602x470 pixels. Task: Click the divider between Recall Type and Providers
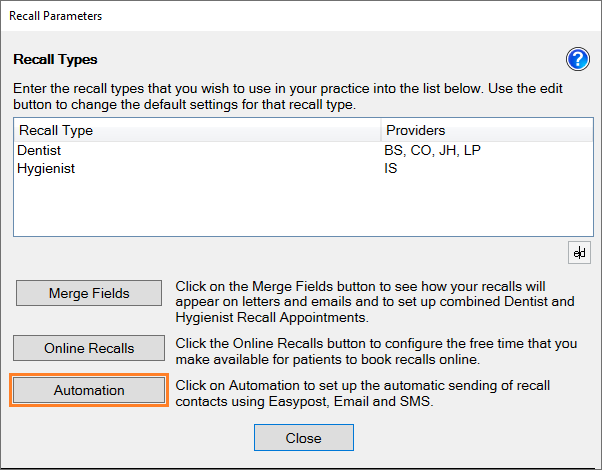pyautogui.click(x=381, y=130)
